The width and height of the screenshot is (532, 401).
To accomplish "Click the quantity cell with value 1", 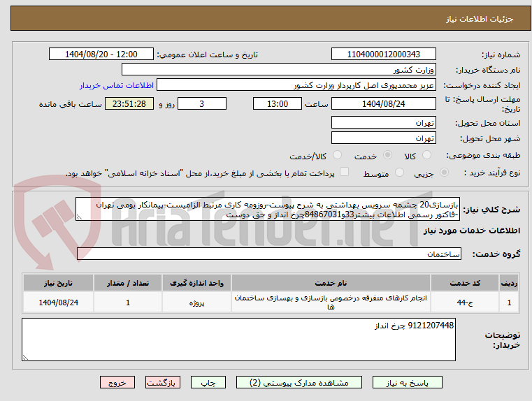I will point(128,302).
